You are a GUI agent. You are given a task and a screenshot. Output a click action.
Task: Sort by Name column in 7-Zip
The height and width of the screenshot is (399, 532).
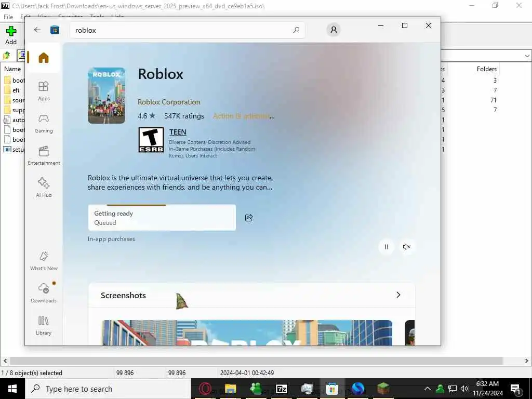pos(12,69)
